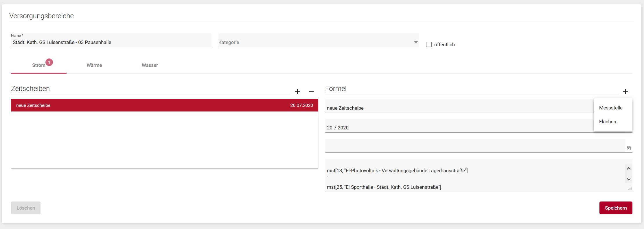The width and height of the screenshot is (644, 229).
Task: Choose Messstelle from the popup menu
Action: pyautogui.click(x=611, y=108)
